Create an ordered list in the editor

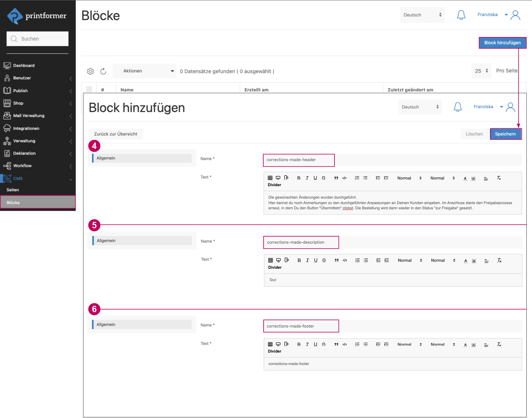pyautogui.click(x=357, y=178)
